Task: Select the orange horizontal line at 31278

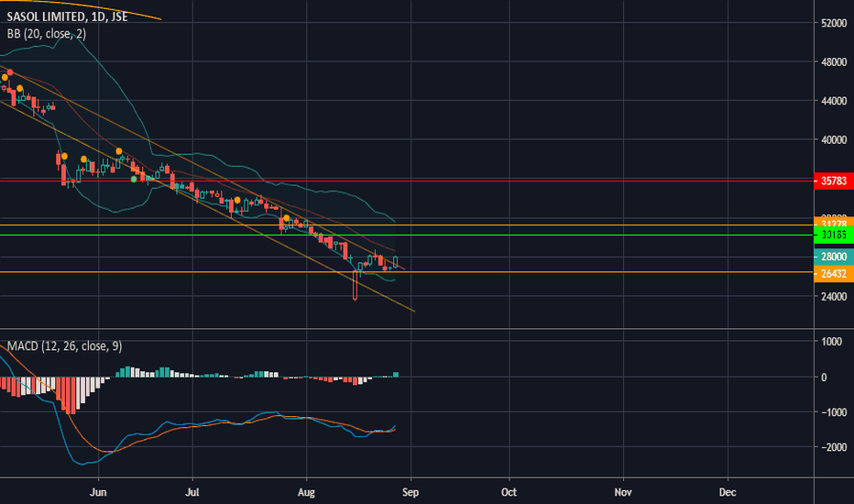Action: [406, 225]
